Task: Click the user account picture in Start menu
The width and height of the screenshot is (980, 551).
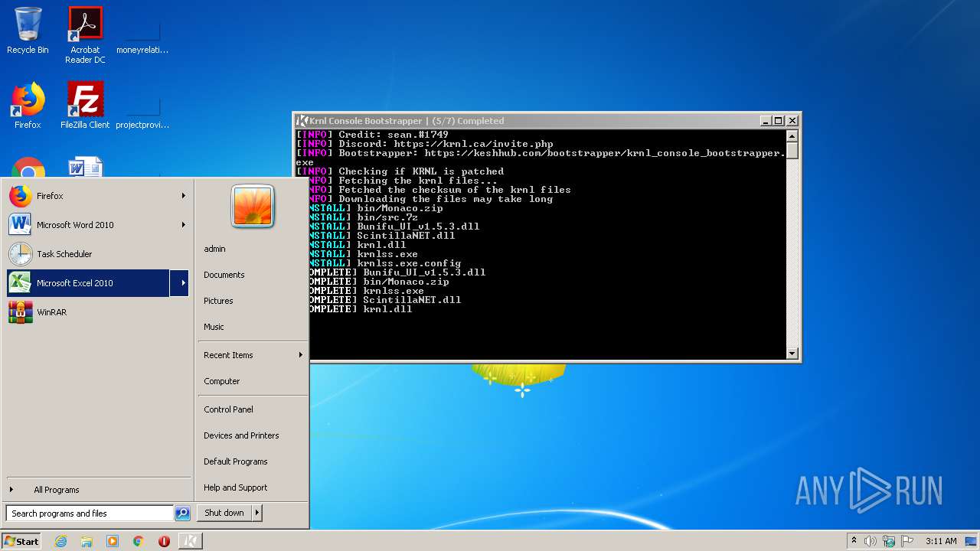Action: click(x=253, y=207)
